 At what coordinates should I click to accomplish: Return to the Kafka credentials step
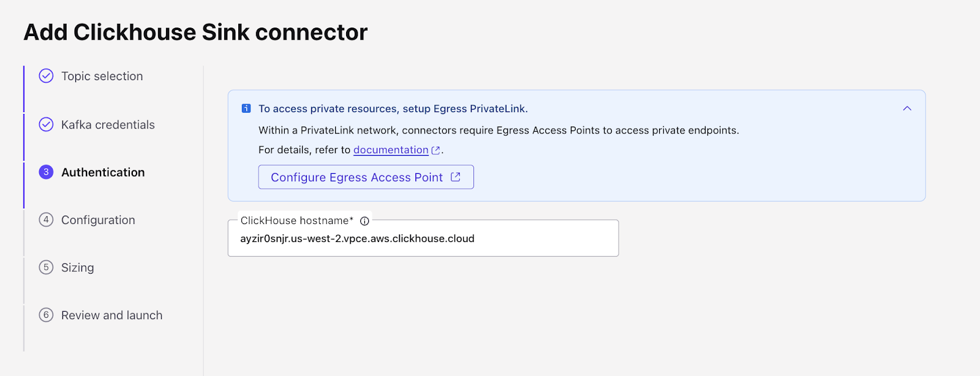click(x=107, y=124)
